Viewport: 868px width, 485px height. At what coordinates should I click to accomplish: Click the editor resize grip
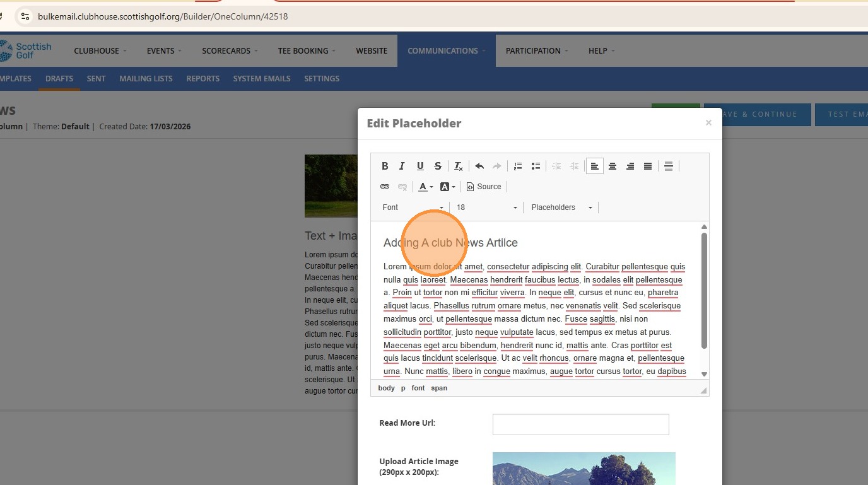click(703, 390)
